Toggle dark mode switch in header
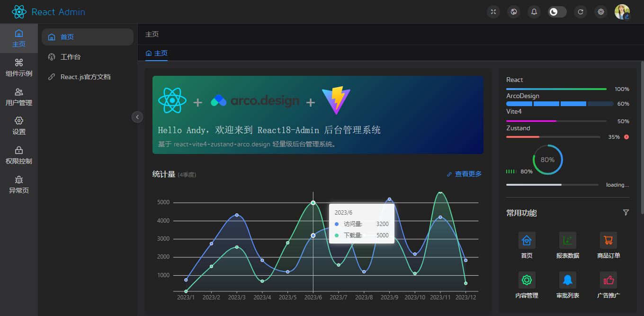644x316 pixels. (x=557, y=11)
